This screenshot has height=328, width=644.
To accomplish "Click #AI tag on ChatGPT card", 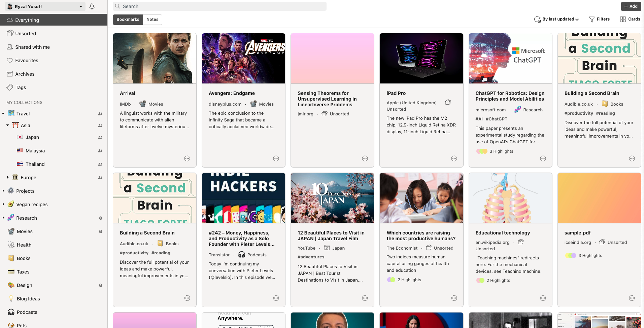I will pyautogui.click(x=479, y=119).
